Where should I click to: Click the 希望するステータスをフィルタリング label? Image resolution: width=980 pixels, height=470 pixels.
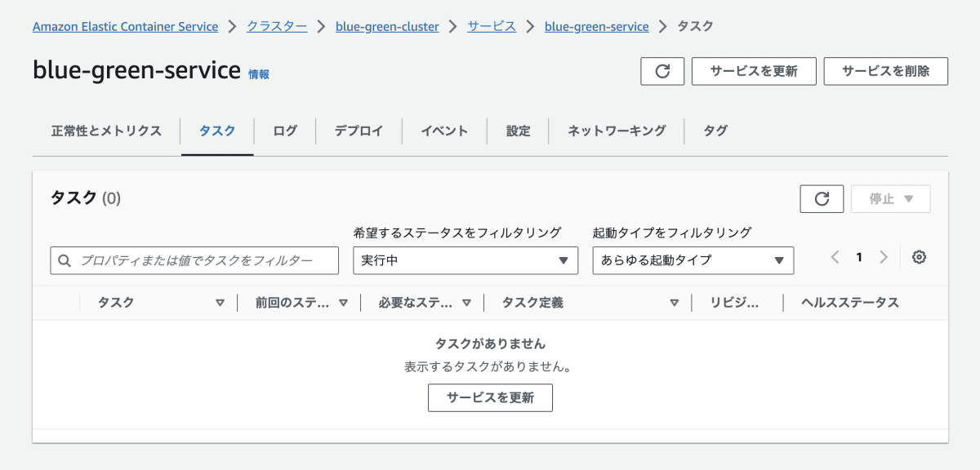(x=457, y=233)
